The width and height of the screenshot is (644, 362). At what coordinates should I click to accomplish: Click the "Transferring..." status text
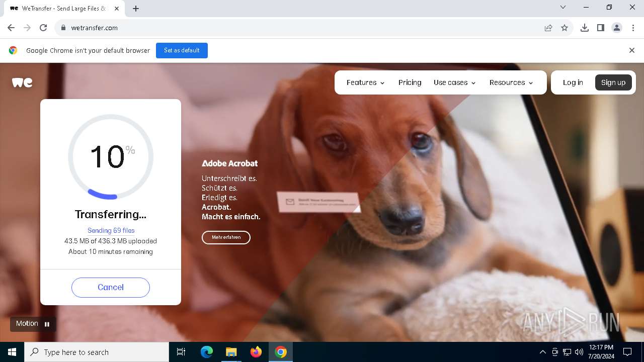[x=111, y=215]
